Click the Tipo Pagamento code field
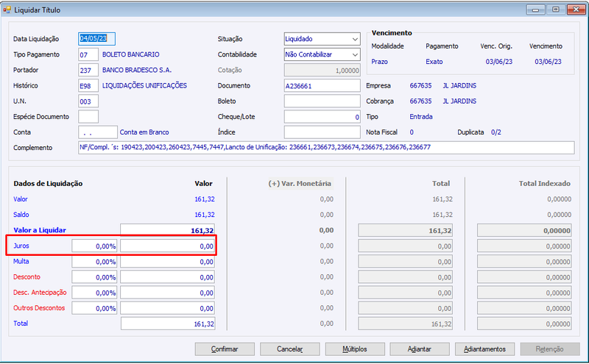This screenshot has width=589, height=364. click(88, 55)
